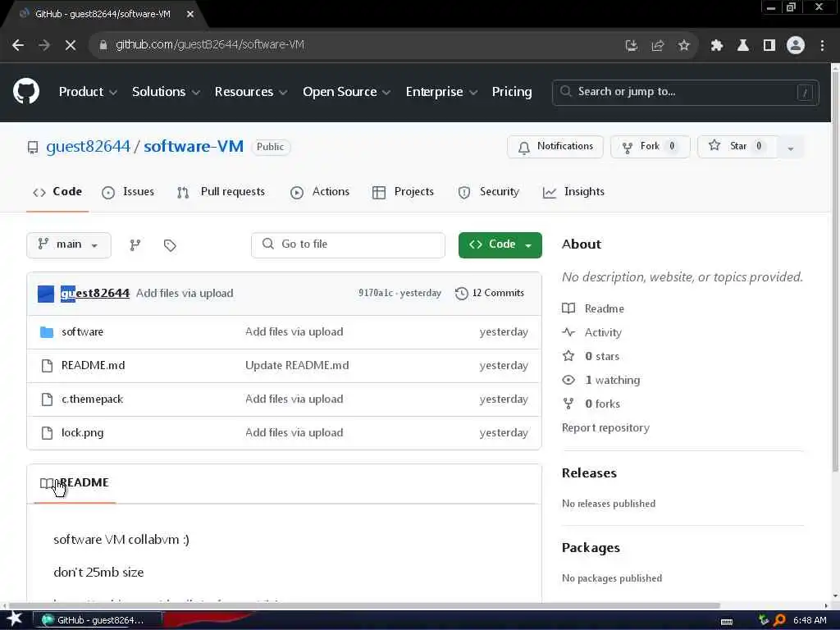Go back using browser back arrow
Image resolution: width=840 pixels, height=630 pixels.
point(18,45)
